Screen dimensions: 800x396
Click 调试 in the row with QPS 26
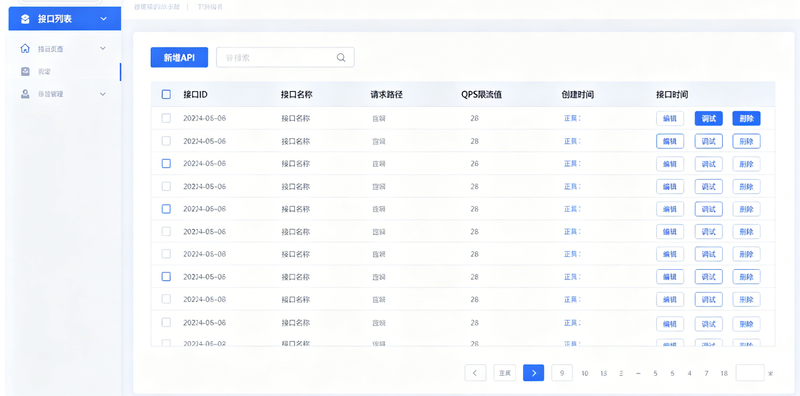click(x=709, y=164)
